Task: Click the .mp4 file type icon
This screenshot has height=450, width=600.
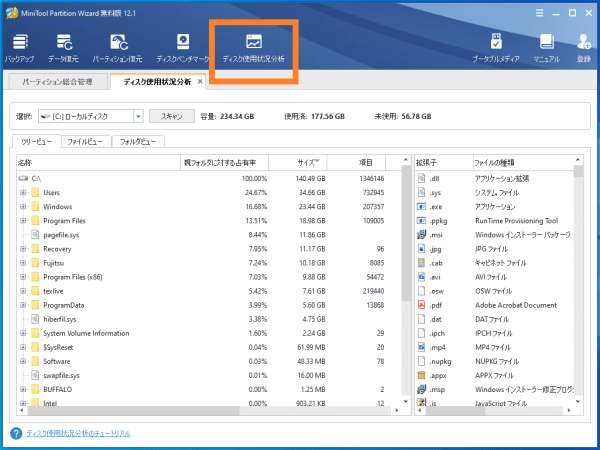Action: click(x=421, y=347)
